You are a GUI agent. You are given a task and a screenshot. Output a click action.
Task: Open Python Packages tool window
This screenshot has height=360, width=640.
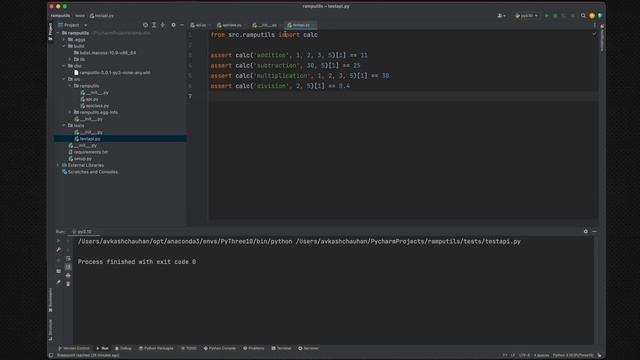coord(156,348)
